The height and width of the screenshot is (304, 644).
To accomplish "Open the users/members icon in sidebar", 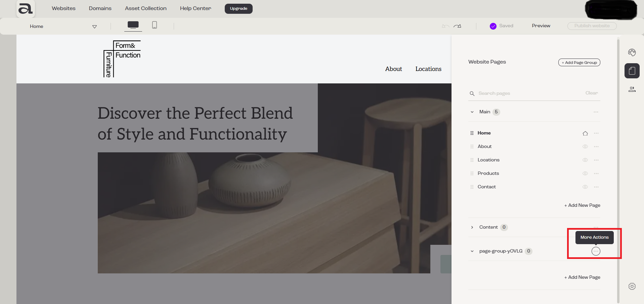I will (x=632, y=89).
